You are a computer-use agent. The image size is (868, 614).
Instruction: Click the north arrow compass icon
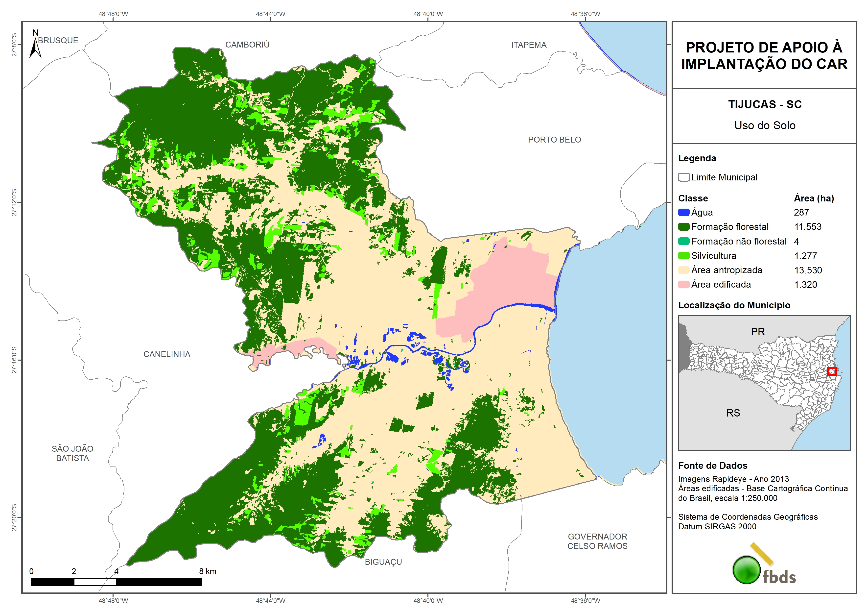35,46
